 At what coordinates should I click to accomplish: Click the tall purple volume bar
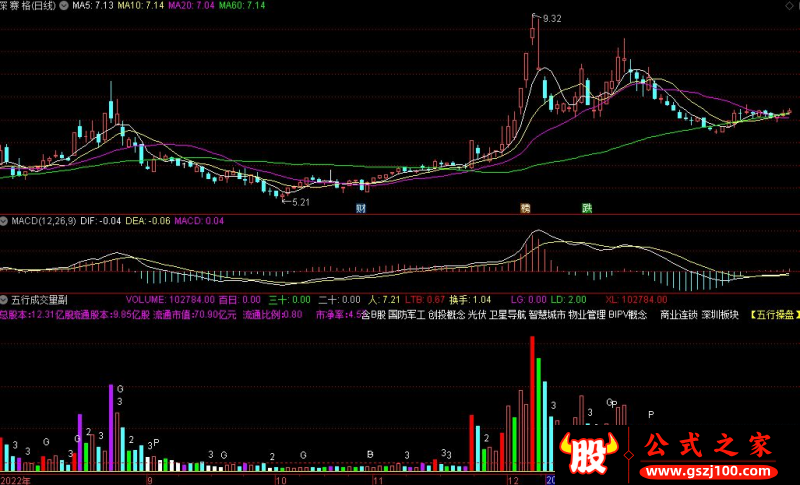[x=111, y=427]
